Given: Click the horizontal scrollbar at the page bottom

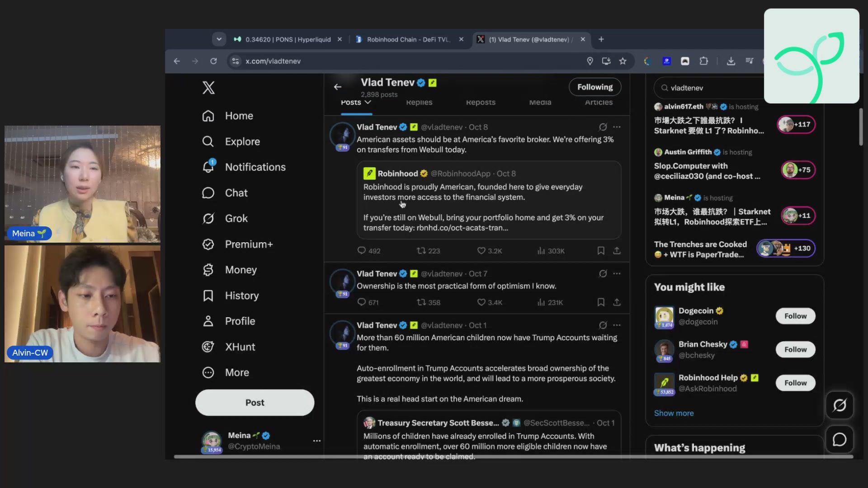Looking at the screenshot, I should [514, 457].
